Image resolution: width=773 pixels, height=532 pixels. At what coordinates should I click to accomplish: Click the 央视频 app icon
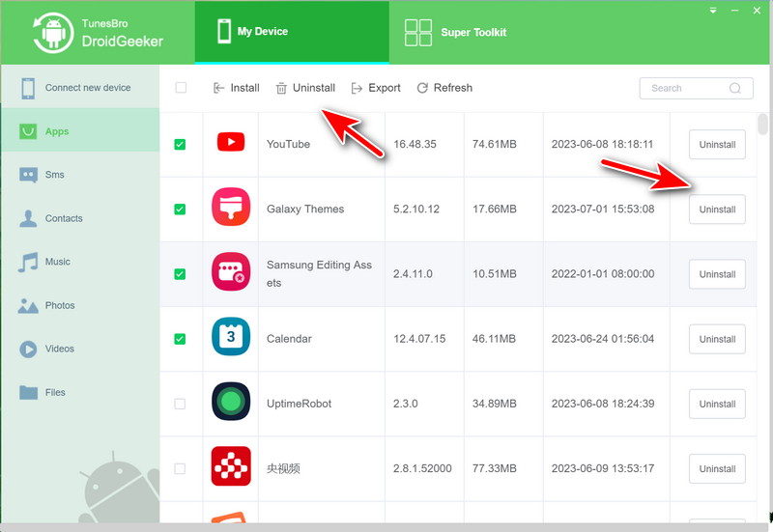pos(231,466)
